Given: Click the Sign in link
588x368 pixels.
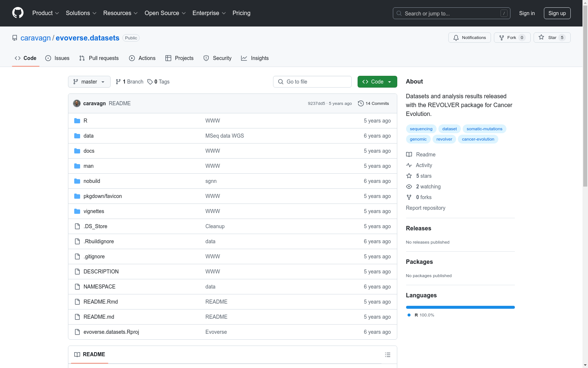Looking at the screenshot, I should pyautogui.click(x=527, y=13).
